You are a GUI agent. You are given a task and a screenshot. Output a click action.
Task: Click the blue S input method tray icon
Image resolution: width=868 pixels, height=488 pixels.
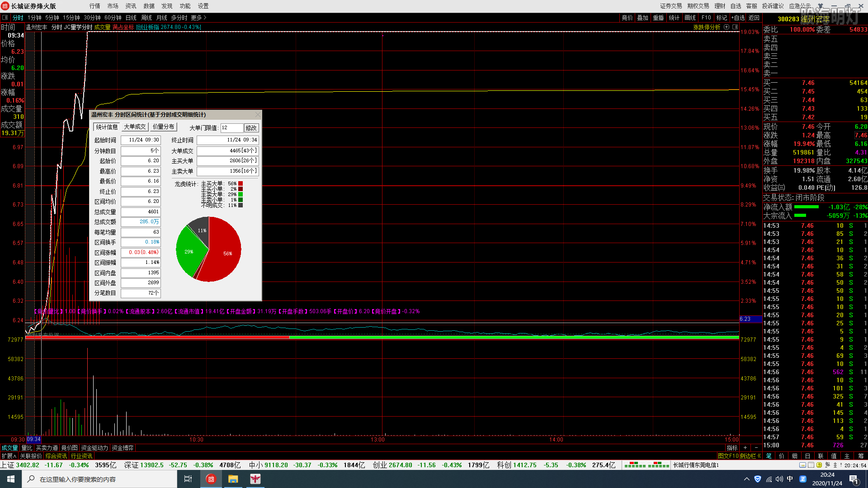point(803,479)
